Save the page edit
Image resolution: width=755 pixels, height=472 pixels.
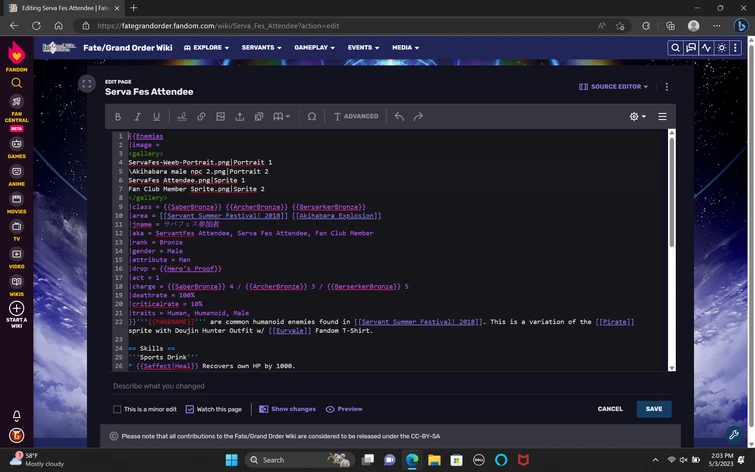pyautogui.click(x=654, y=409)
